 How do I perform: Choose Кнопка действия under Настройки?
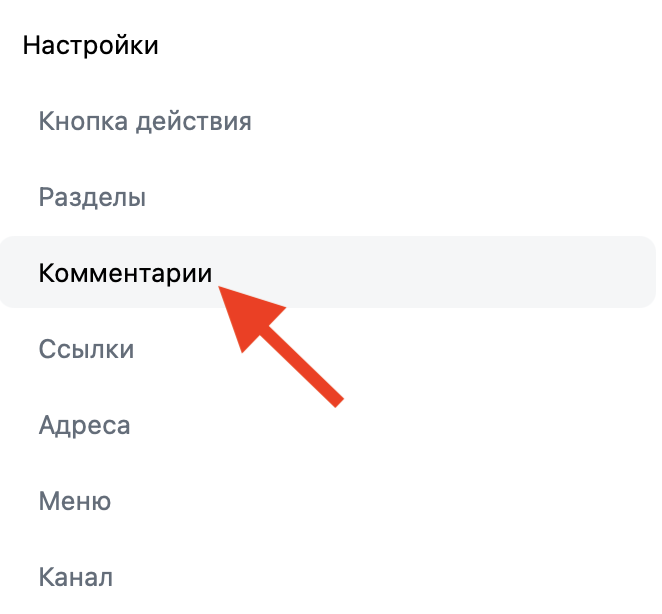145,122
